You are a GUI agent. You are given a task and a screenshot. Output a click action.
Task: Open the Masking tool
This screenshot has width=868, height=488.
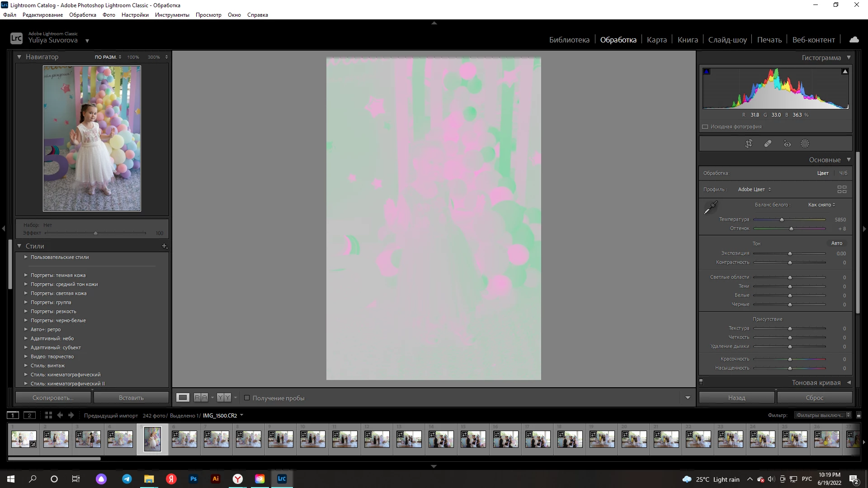[x=805, y=144]
